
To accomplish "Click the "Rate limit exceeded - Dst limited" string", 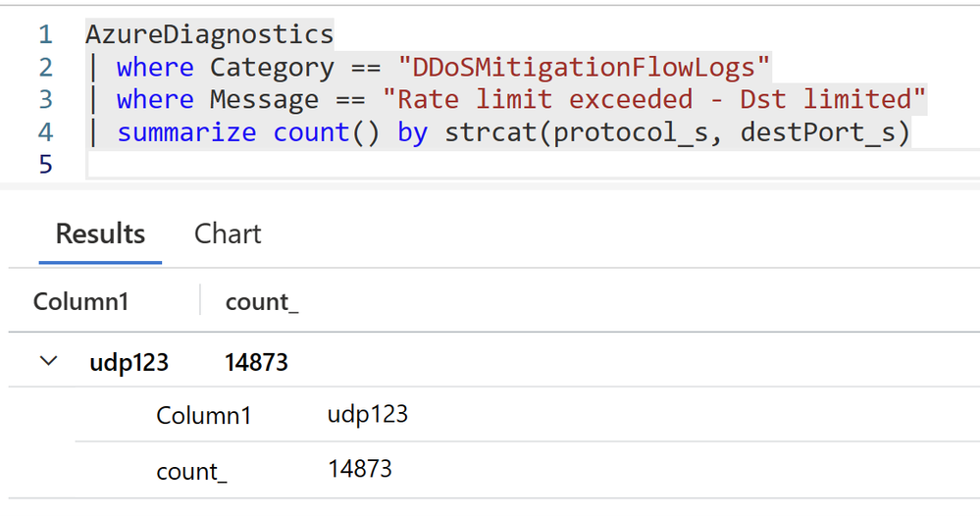I will pos(653,99).
